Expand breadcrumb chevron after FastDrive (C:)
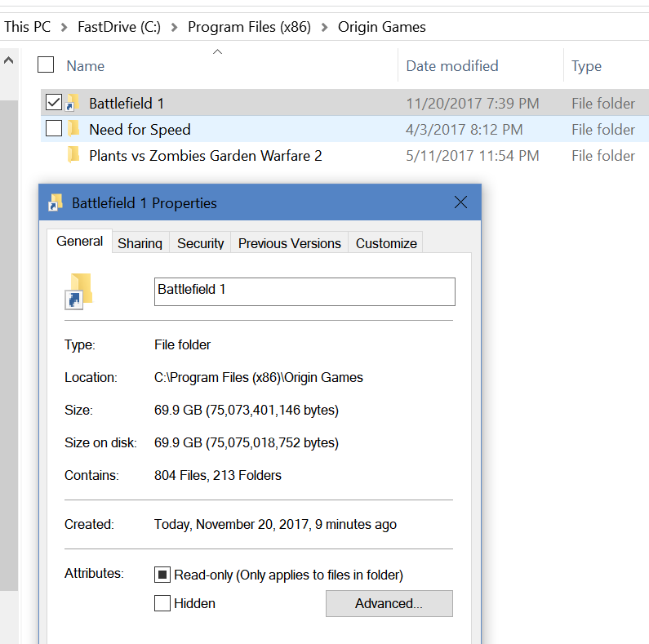The width and height of the screenshot is (649, 644). 175,27
